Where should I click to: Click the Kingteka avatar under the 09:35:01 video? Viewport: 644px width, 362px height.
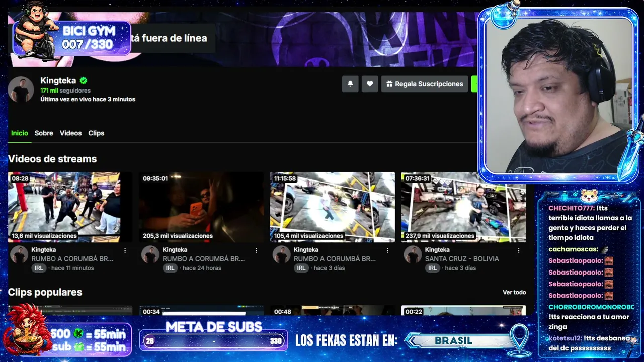click(150, 255)
